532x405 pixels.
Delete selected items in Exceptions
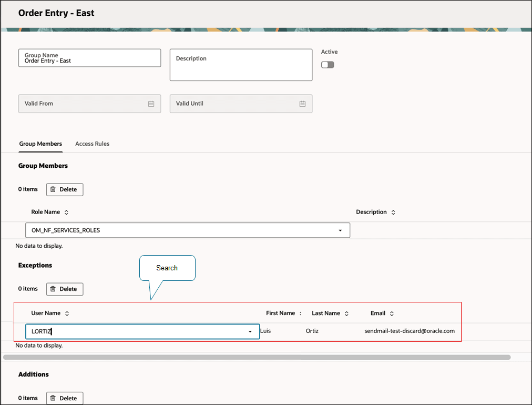64,289
